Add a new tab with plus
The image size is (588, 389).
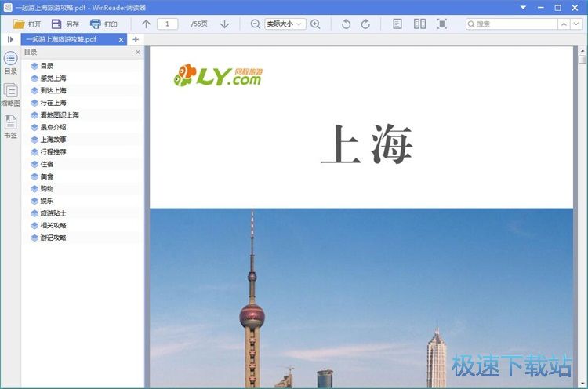(x=136, y=39)
